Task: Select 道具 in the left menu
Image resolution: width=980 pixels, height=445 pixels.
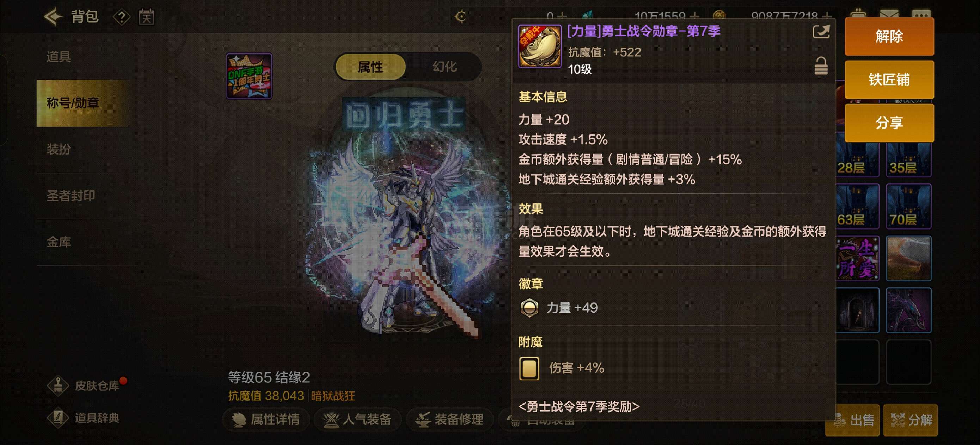Action: click(x=59, y=57)
